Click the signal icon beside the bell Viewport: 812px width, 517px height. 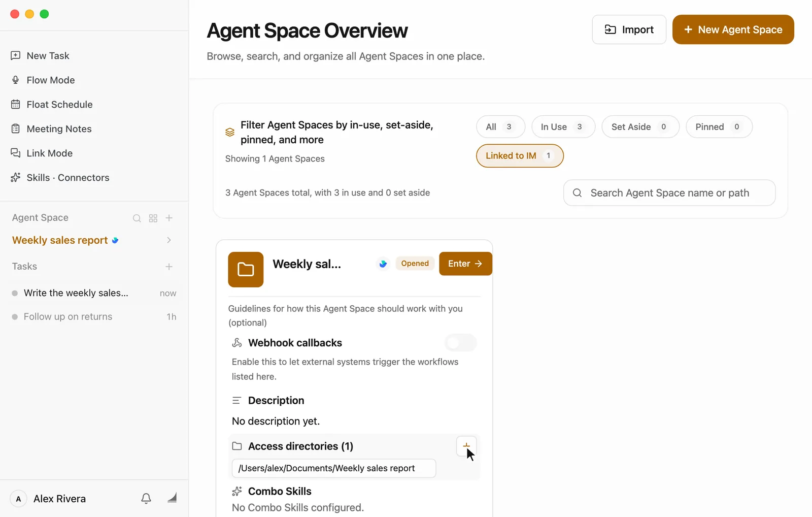[172, 498]
